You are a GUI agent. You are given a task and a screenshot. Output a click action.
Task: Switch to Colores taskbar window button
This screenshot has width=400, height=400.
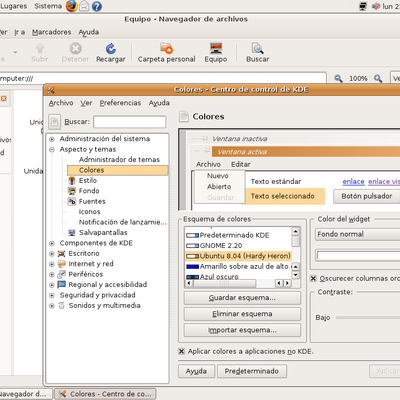pos(105,394)
